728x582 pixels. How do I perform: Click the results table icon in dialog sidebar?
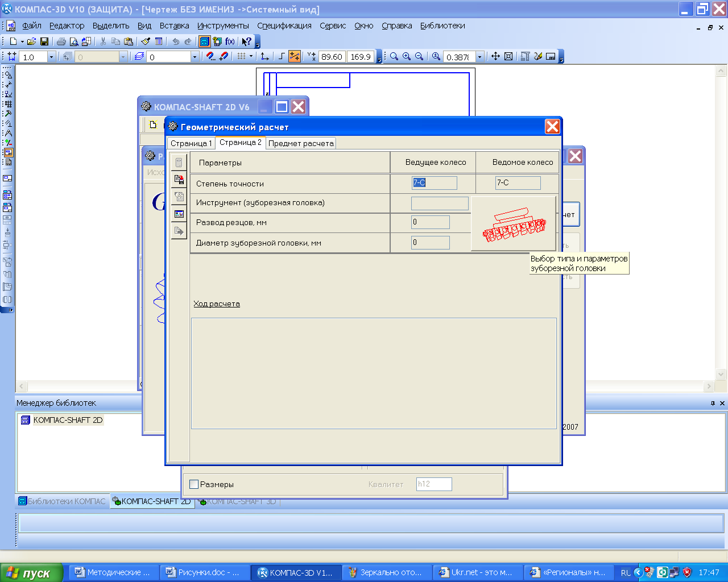coord(179,214)
